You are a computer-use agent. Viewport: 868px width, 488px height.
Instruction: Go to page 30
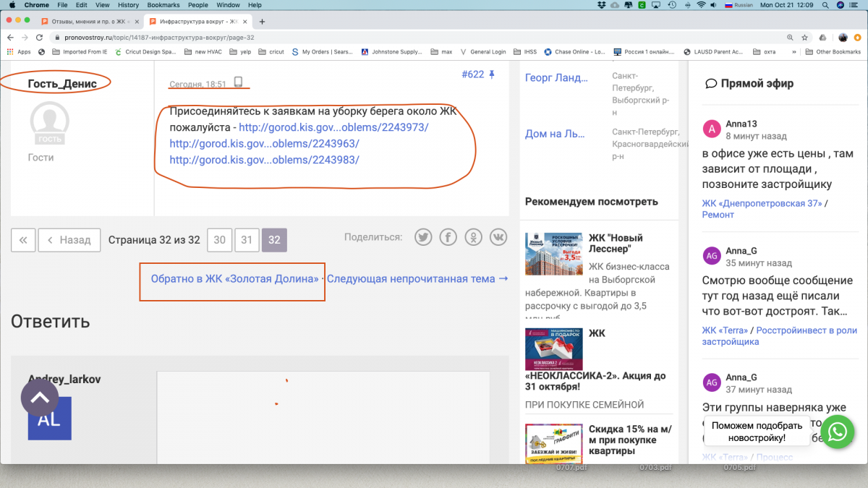[219, 240]
